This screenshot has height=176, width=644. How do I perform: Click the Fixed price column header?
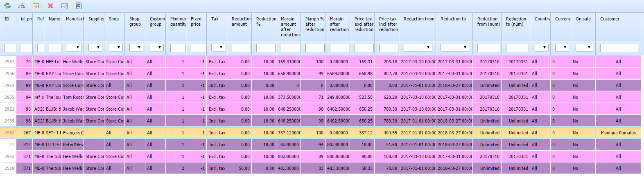click(x=196, y=22)
